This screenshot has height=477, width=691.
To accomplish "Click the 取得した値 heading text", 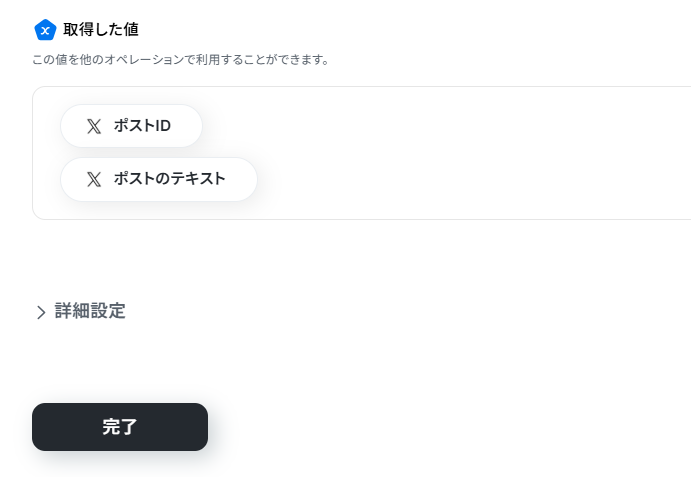I will pos(101,30).
